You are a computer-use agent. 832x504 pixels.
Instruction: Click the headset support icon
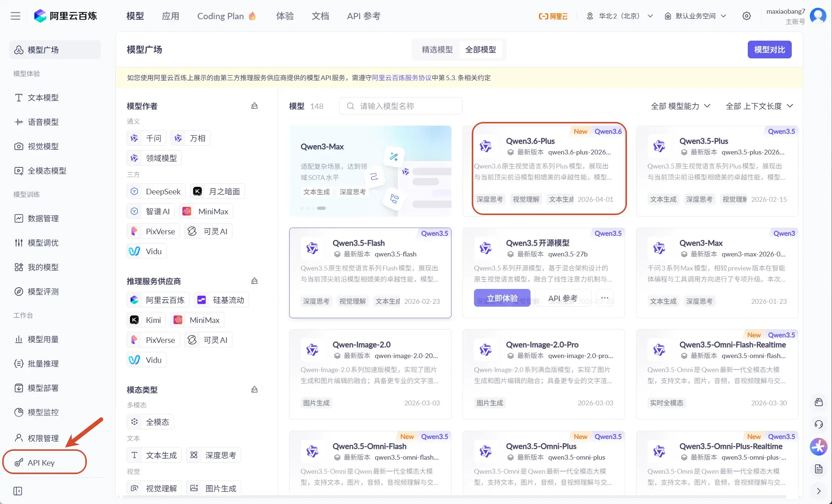point(819,424)
